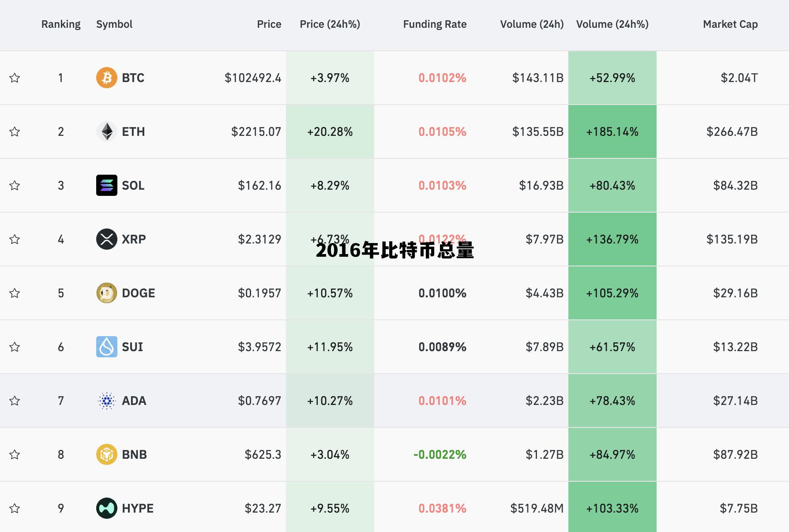The height and width of the screenshot is (532, 789).
Task: Click the SOL Solana logo icon
Action: coord(106,185)
